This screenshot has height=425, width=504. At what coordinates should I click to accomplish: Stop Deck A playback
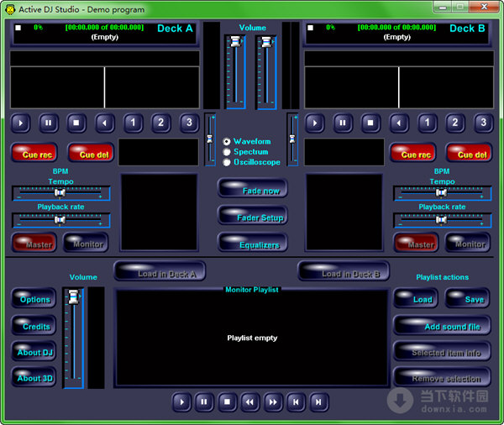point(76,123)
